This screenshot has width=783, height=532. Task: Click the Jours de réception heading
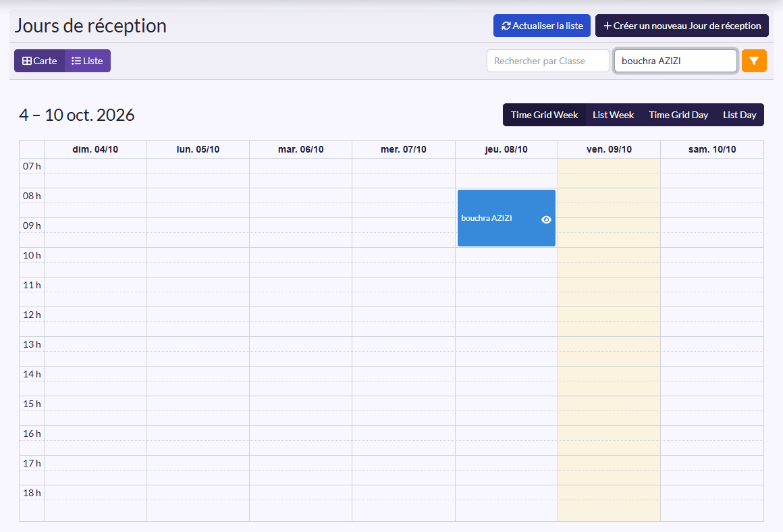[90, 26]
